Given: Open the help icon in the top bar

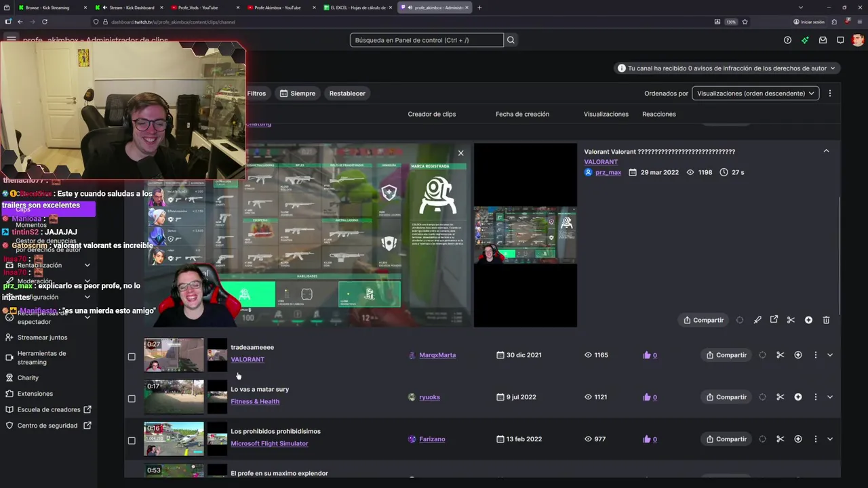Looking at the screenshot, I should pyautogui.click(x=787, y=40).
